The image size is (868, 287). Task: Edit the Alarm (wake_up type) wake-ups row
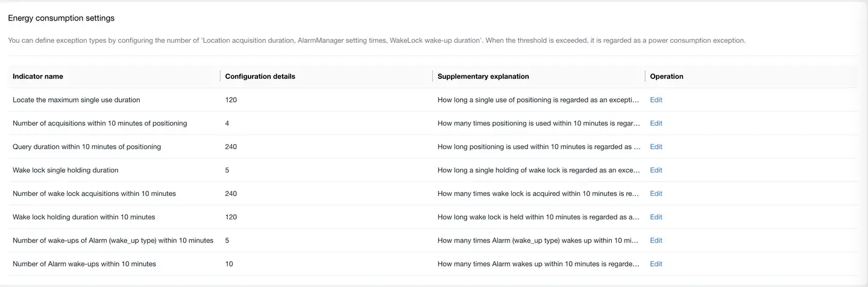656,241
